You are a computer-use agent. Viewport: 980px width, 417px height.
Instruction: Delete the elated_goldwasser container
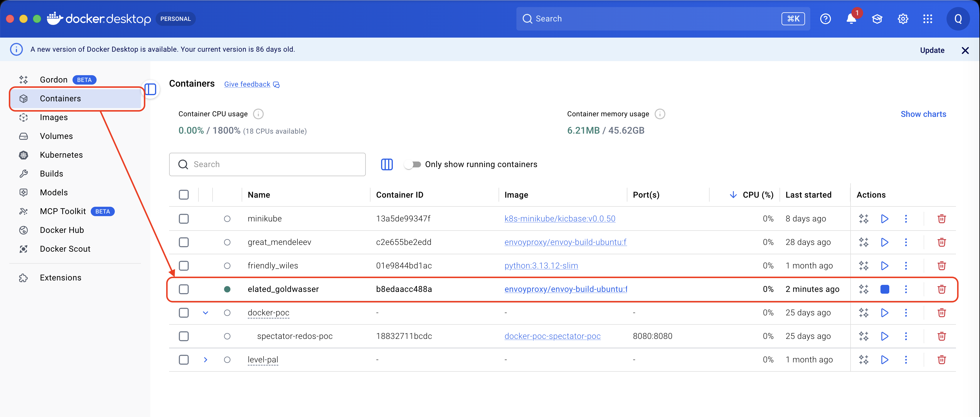coord(942,289)
